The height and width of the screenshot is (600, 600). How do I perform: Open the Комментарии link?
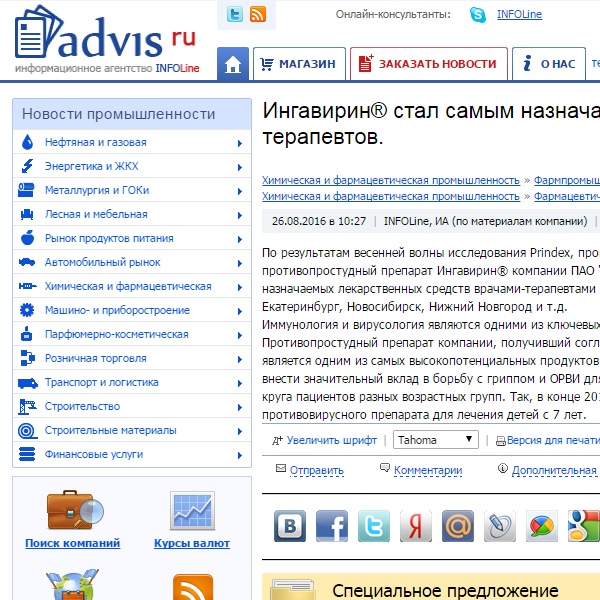(x=428, y=470)
